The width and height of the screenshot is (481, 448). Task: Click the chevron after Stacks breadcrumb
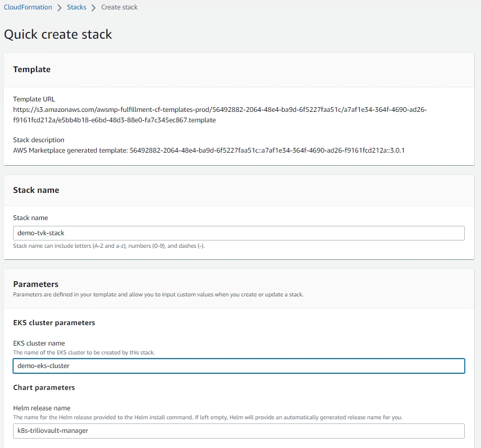point(94,8)
